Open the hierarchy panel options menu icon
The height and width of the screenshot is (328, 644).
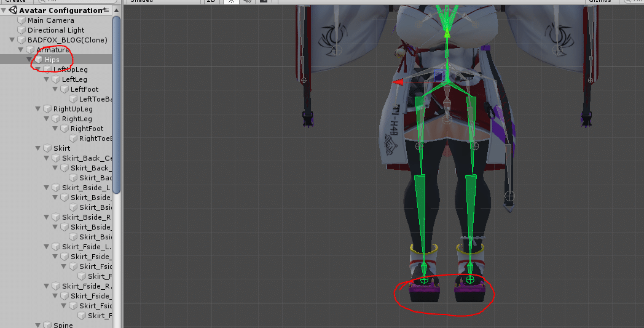pyautogui.click(x=106, y=9)
